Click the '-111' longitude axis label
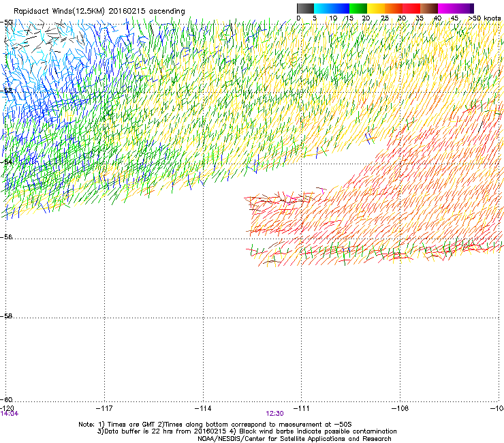The height and width of the screenshot is (443, 504). click(x=302, y=408)
